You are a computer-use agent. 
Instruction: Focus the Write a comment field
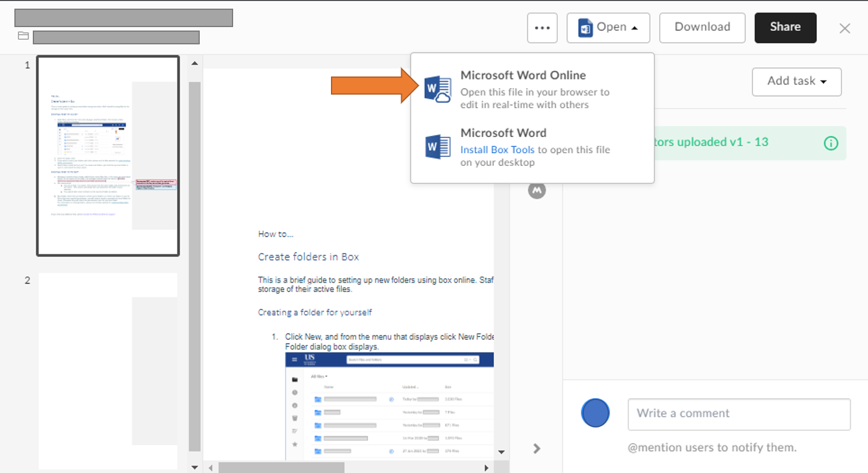[x=739, y=414]
